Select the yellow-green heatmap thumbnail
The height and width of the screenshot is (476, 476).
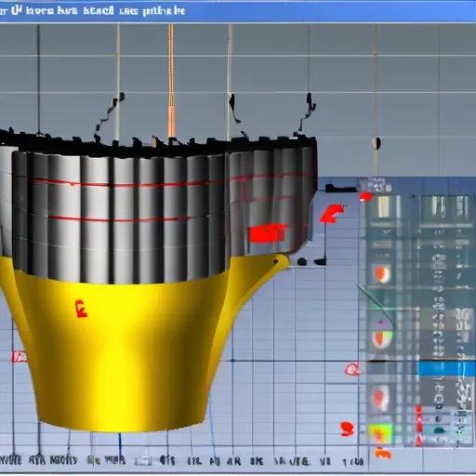tap(380, 434)
